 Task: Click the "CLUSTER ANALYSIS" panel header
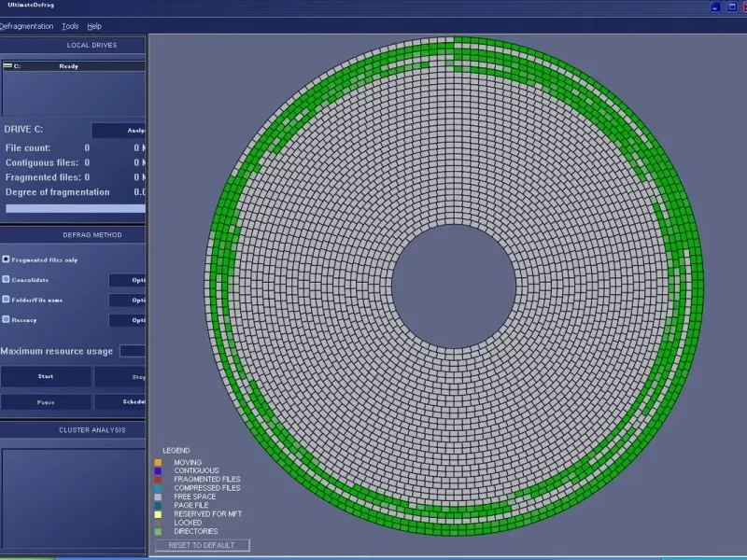tap(92, 430)
